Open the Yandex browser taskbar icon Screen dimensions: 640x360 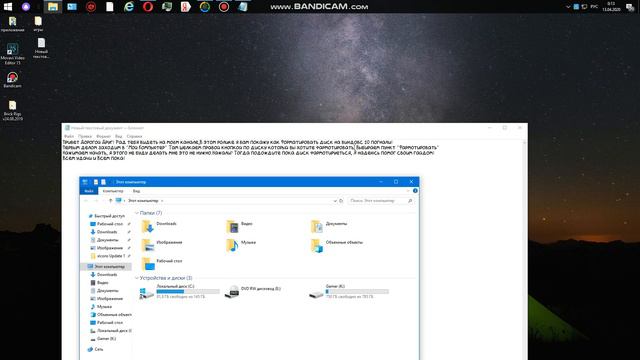pyautogui.click(x=186, y=7)
